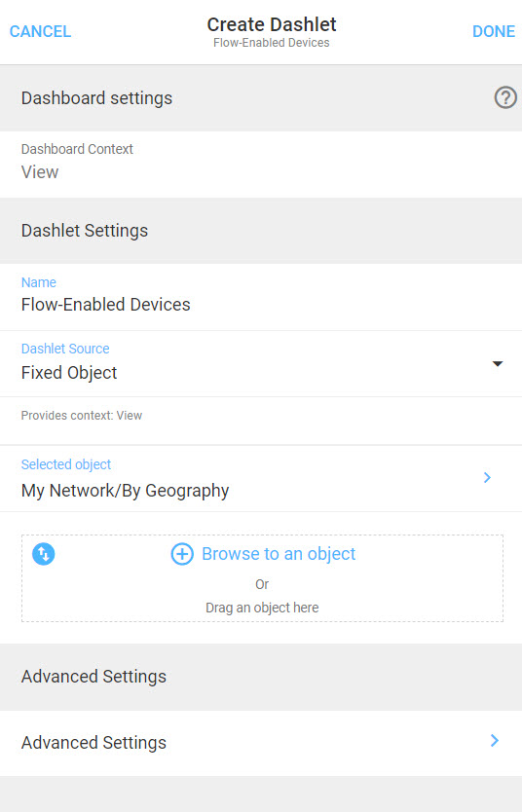The width and height of the screenshot is (522, 812).
Task: Cancel dashlet creation
Action: 40,31
